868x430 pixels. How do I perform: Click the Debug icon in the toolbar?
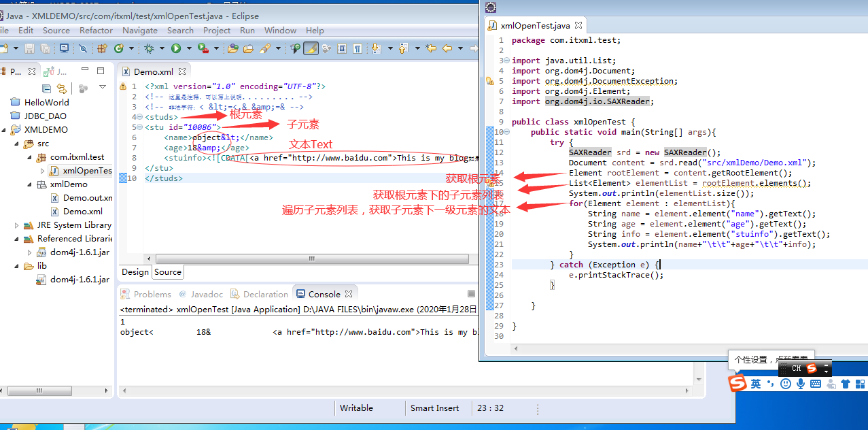pos(148,49)
